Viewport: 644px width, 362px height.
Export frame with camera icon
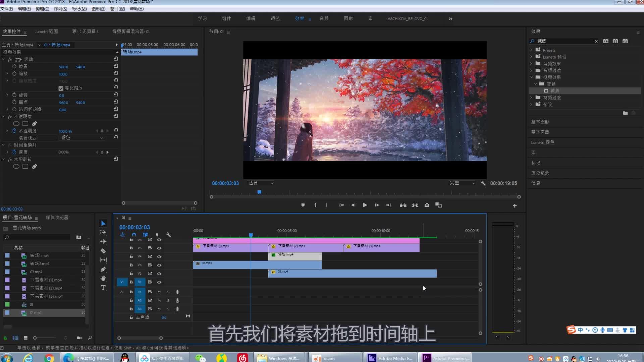(x=427, y=205)
